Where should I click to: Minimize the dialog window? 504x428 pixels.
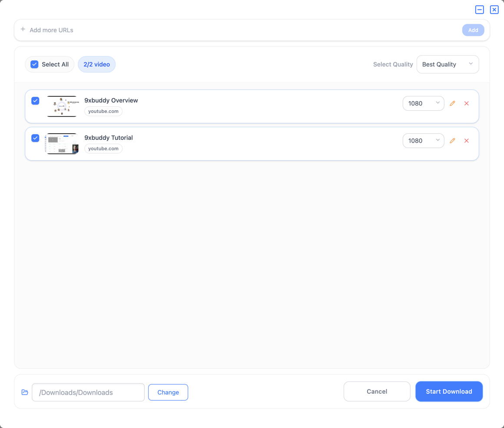pos(480,10)
